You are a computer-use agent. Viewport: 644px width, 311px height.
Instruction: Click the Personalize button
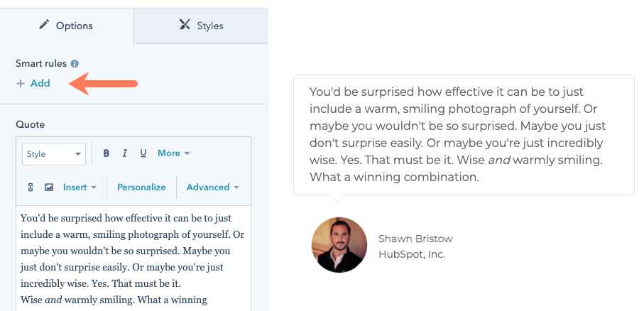pos(141,187)
